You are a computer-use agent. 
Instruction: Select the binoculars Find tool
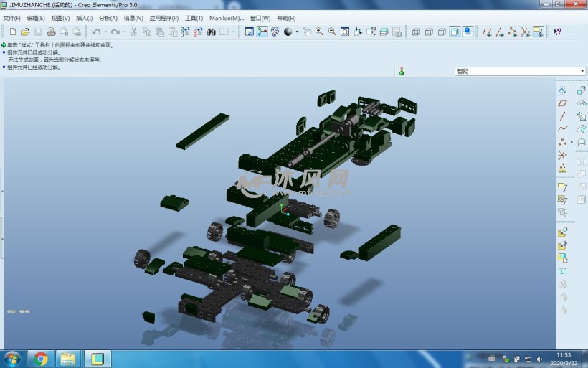click(212, 32)
